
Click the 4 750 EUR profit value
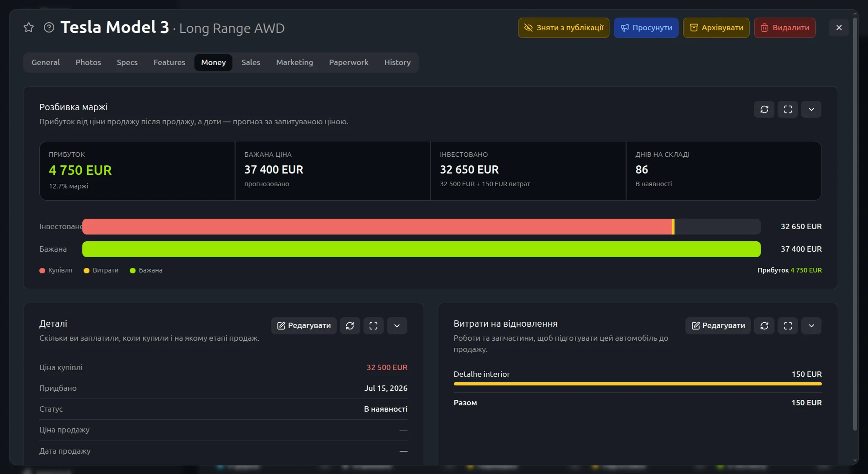pyautogui.click(x=80, y=170)
